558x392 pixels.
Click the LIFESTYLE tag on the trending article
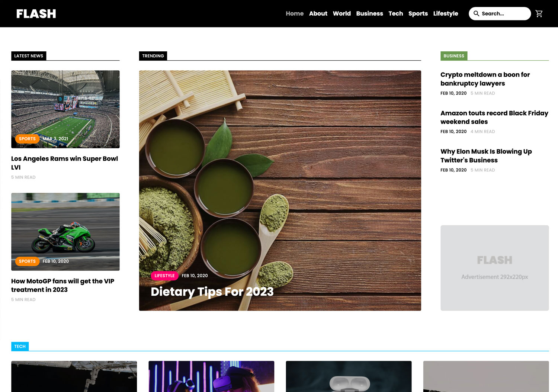tap(164, 276)
